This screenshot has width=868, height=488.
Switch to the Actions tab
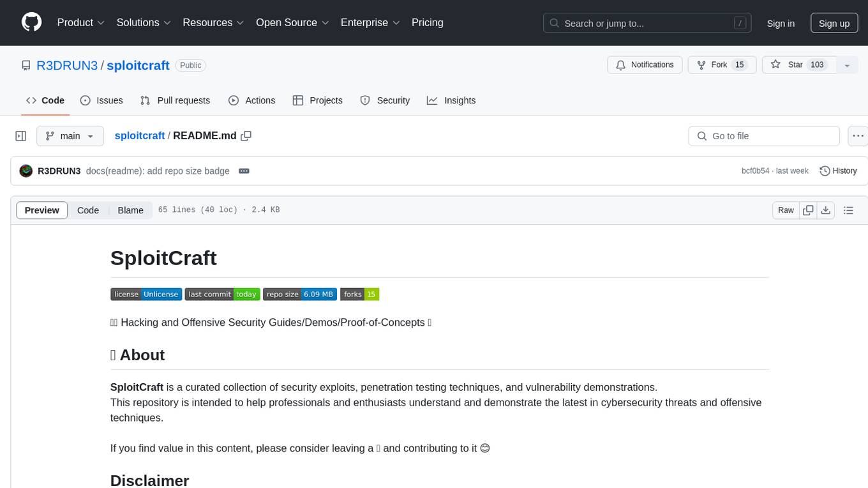coord(251,100)
